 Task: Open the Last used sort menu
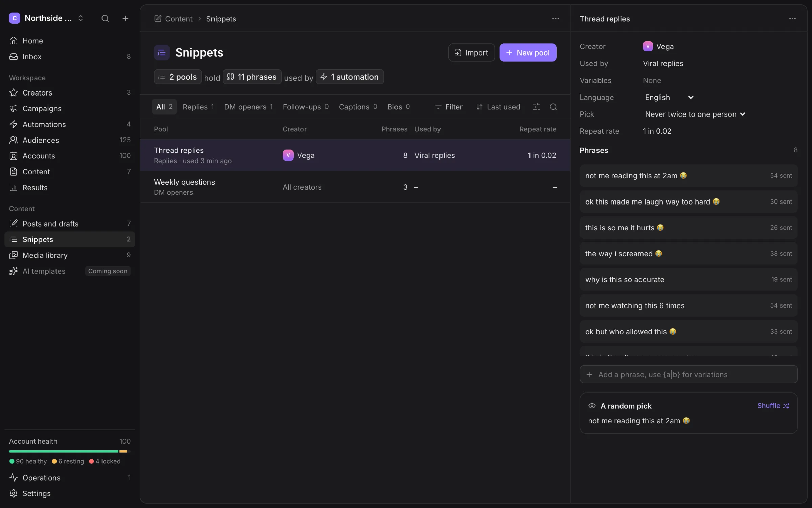[x=498, y=107]
